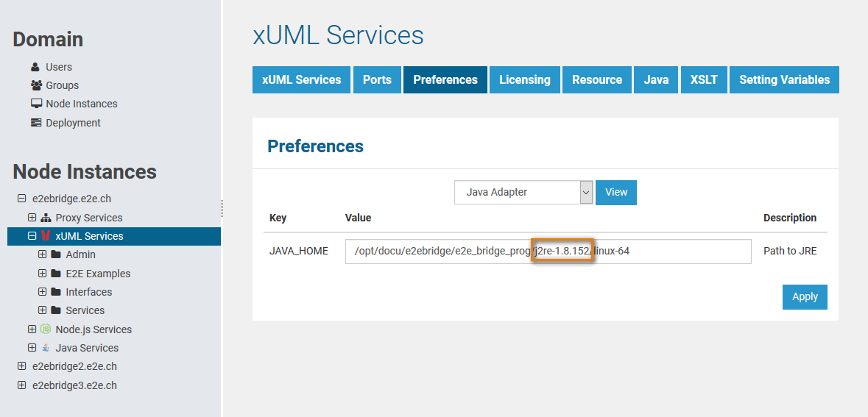Switch to the Licensing tab
This screenshot has height=417, width=868.
[x=524, y=80]
